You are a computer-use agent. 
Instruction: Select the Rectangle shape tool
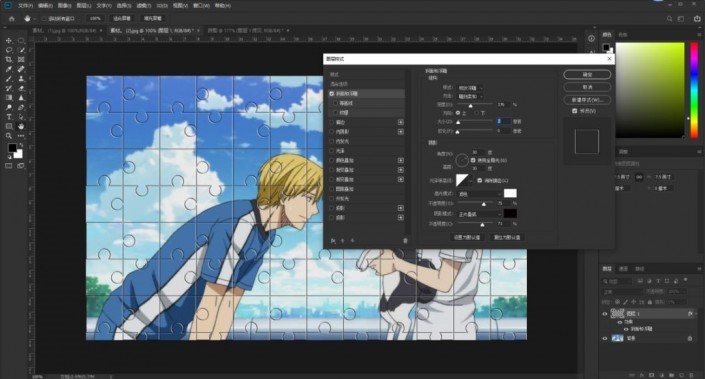click(x=9, y=126)
